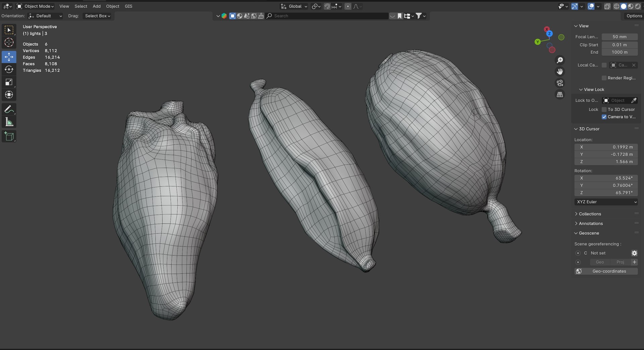
Task: Click the zoom magnifier viewport navigation icon
Action: pos(560,60)
